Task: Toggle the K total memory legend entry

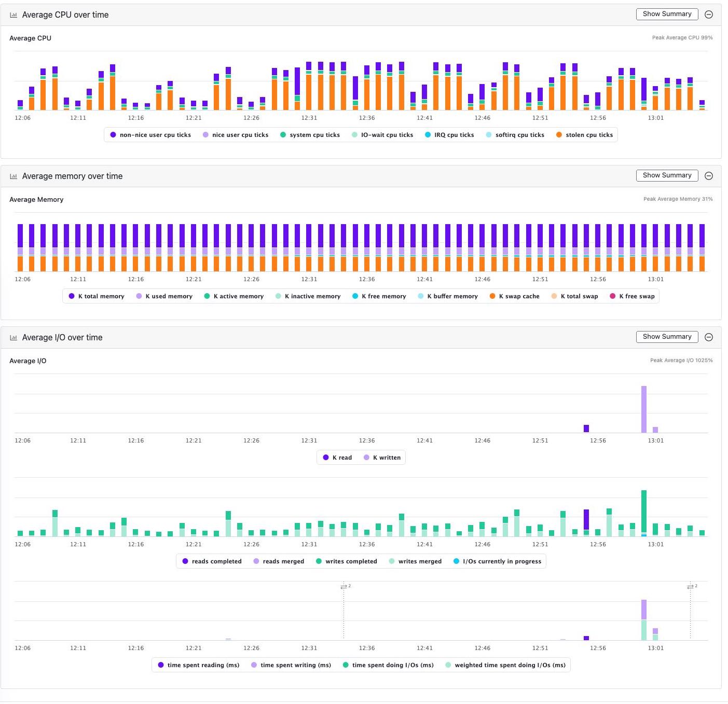Action: pos(96,296)
